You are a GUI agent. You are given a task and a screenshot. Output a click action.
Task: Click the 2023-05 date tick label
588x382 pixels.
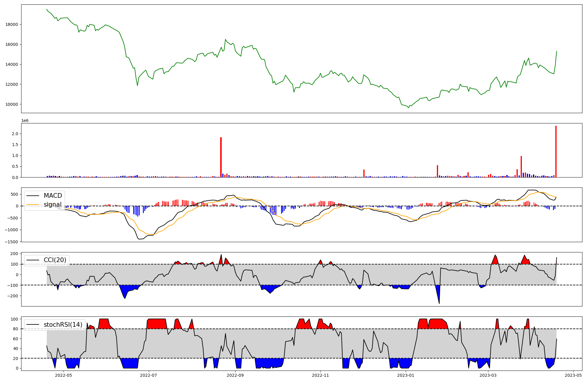point(573,375)
